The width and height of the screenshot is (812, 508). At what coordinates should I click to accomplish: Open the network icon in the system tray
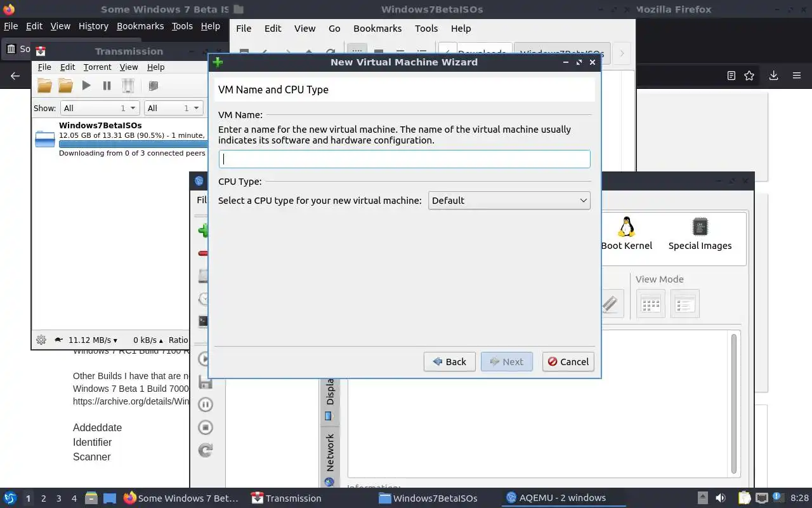(x=762, y=498)
